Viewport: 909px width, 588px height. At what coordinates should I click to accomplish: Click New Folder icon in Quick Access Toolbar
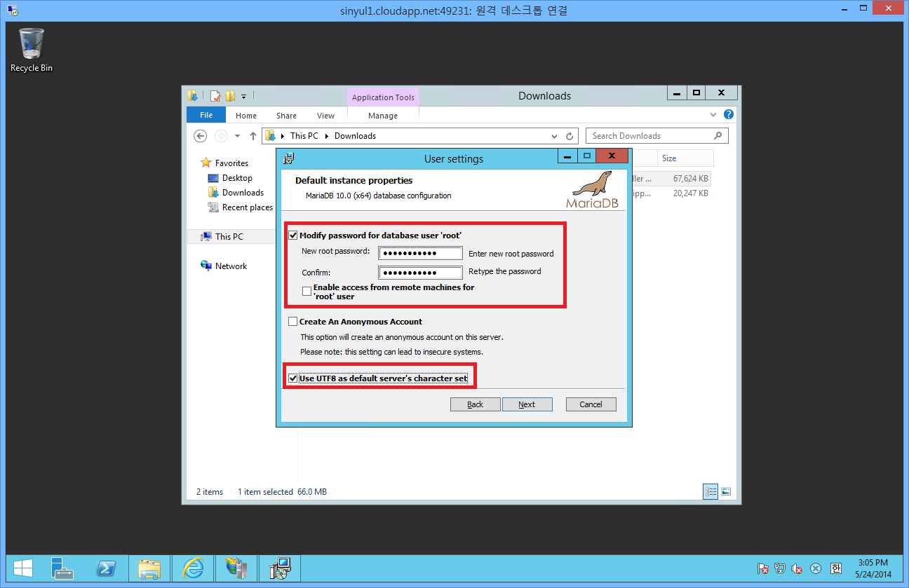230,96
